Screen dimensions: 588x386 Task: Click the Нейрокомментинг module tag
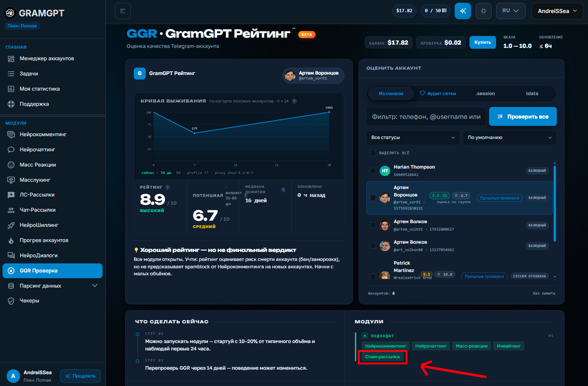click(385, 346)
